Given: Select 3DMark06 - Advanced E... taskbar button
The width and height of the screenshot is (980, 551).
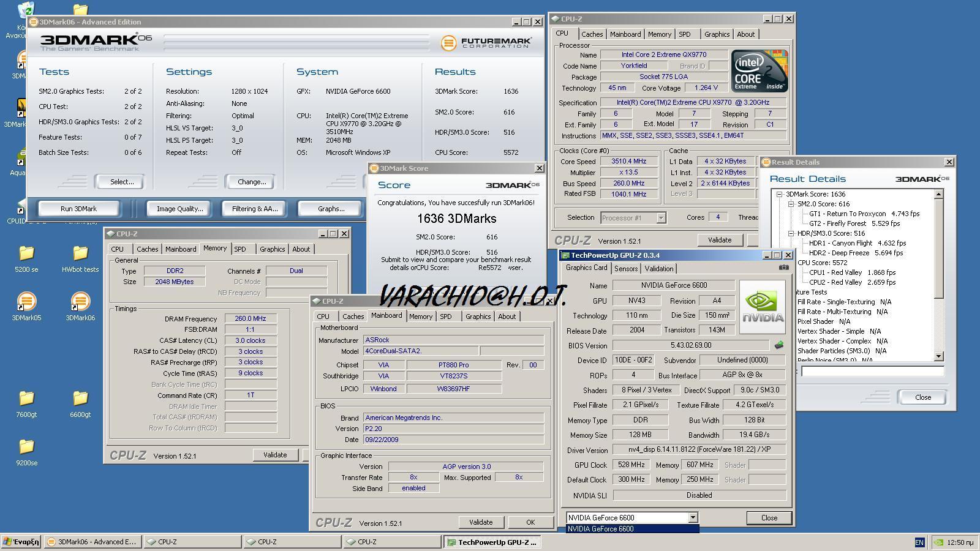Looking at the screenshot, I should (91, 542).
